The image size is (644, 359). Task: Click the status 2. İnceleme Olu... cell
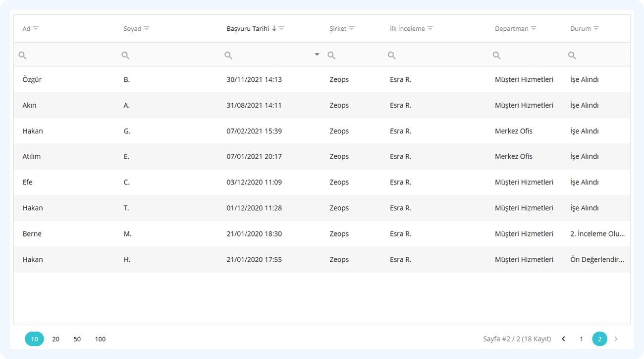point(597,234)
